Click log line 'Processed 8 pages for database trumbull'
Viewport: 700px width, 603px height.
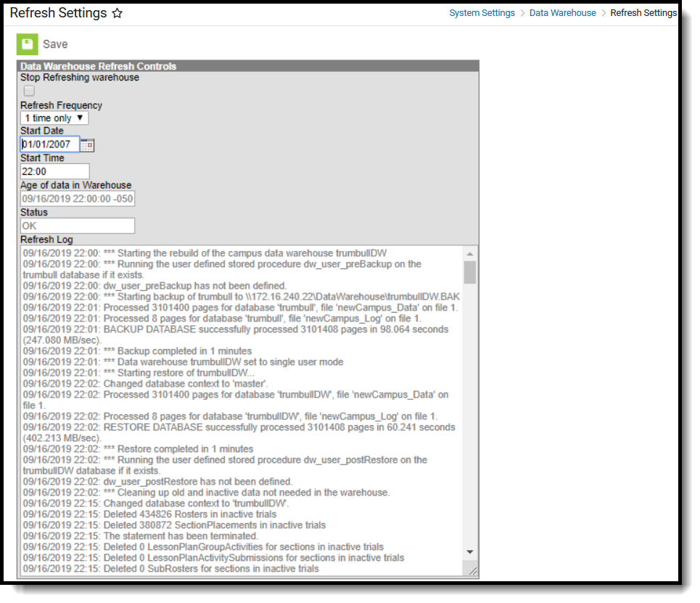[222, 319]
